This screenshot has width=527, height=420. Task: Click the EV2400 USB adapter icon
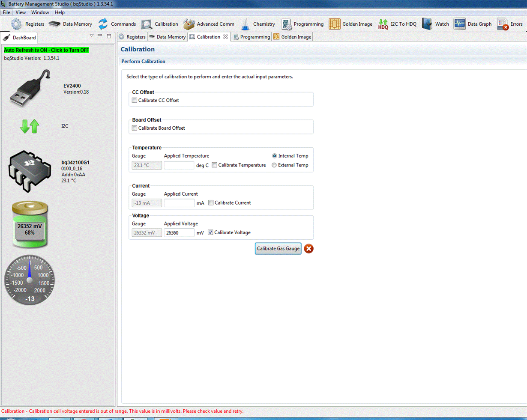point(30,88)
